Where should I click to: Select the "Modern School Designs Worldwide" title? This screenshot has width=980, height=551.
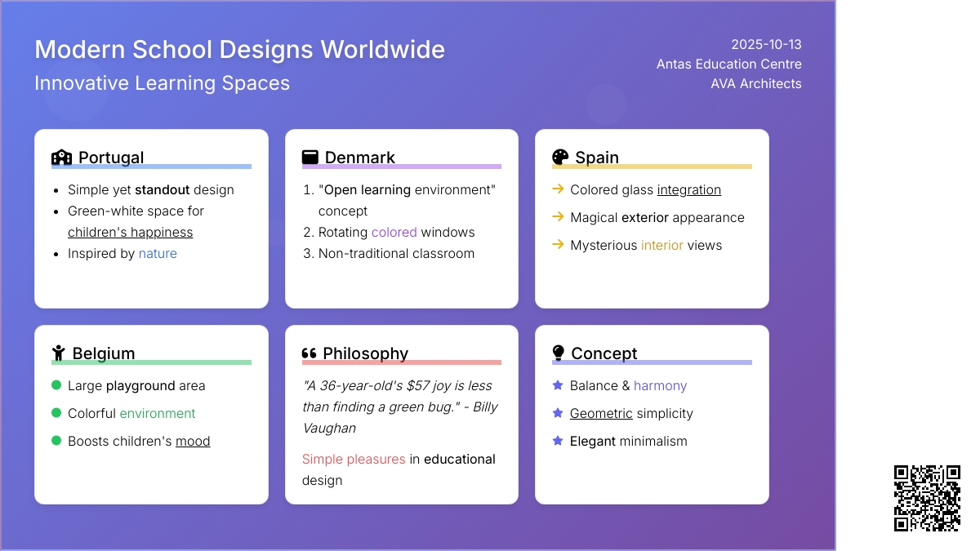point(239,50)
